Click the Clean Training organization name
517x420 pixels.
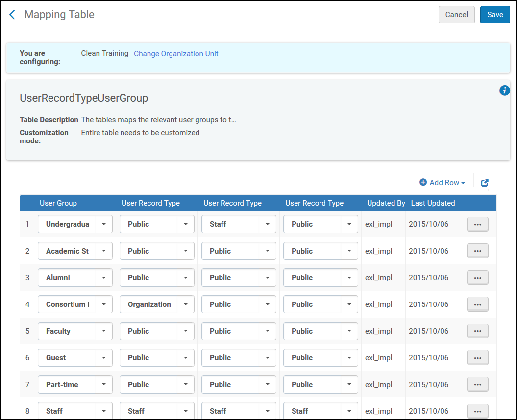click(104, 53)
